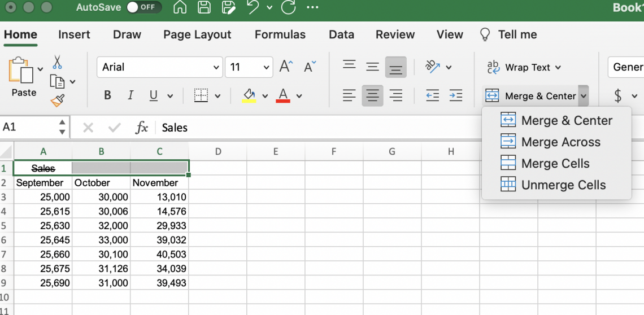Image resolution: width=644 pixels, height=315 pixels.
Task: Click the Increase Indent icon
Action: pyautogui.click(x=455, y=95)
